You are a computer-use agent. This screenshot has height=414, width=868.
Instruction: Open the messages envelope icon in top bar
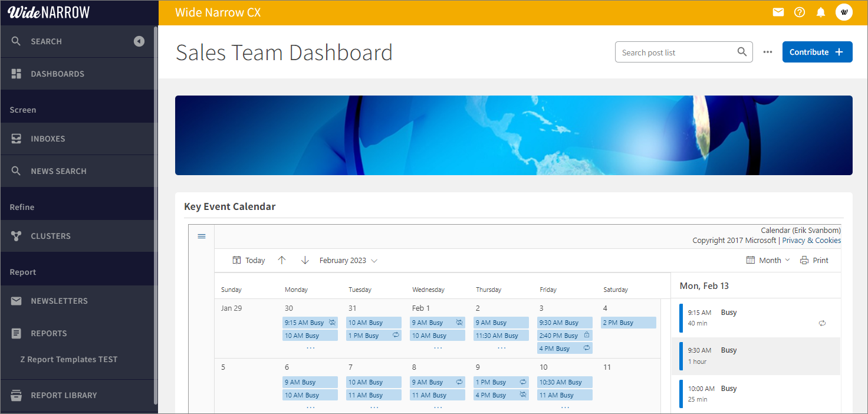click(x=778, y=12)
